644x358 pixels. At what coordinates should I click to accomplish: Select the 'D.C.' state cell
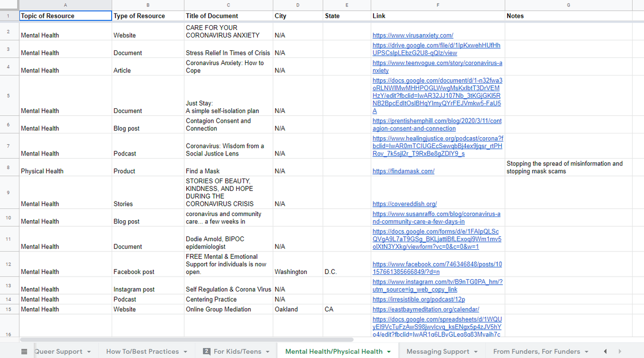[347, 264]
